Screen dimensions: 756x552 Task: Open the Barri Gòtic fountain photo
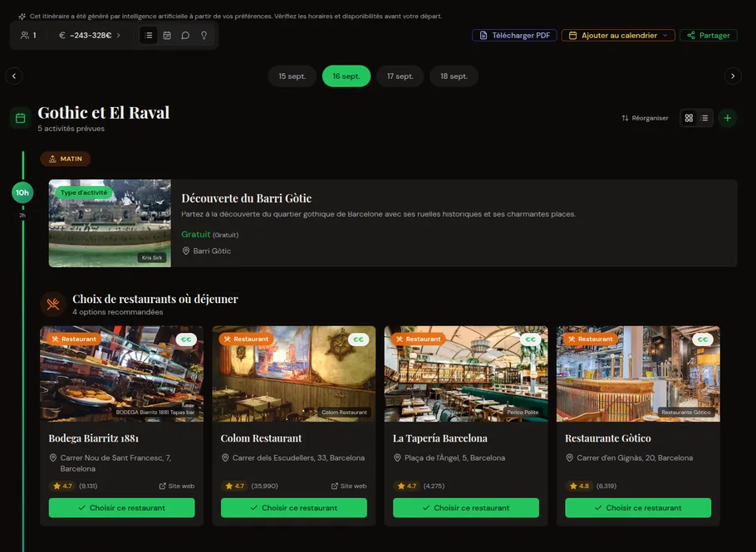110,223
